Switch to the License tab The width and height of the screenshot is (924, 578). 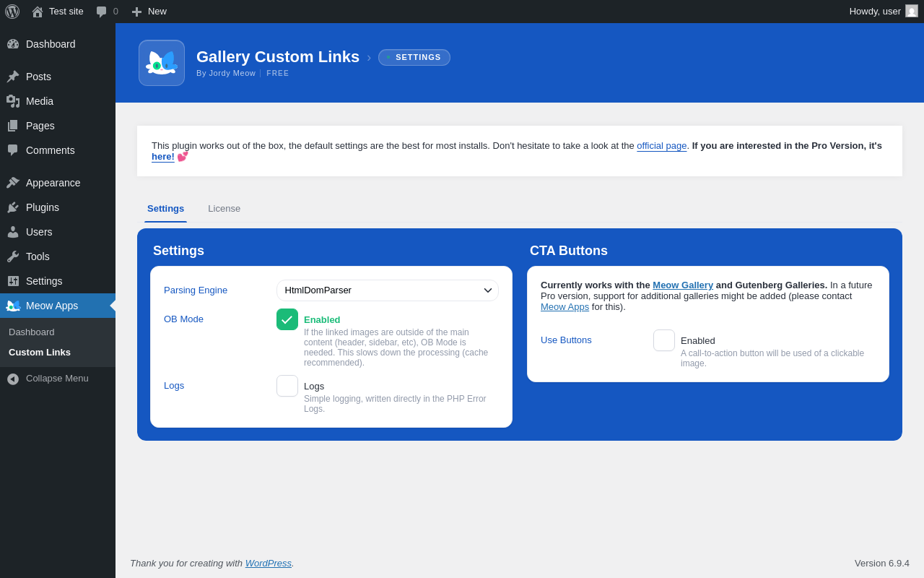click(x=225, y=209)
